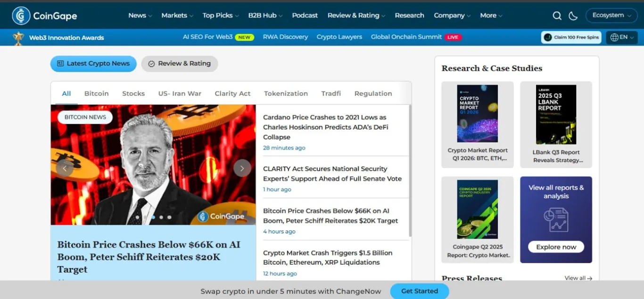The image size is (644, 299).
Task: Select the third carousel dot indicator
Action: click(161, 217)
